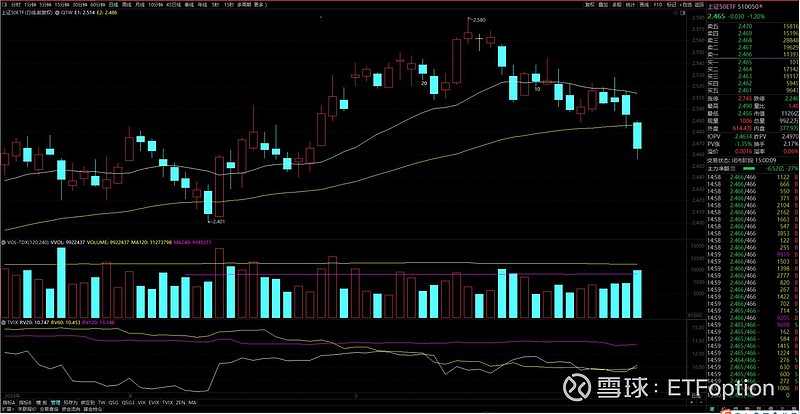Click the 2.580 high price marker on chart
800x414 pixels.
tap(478, 20)
